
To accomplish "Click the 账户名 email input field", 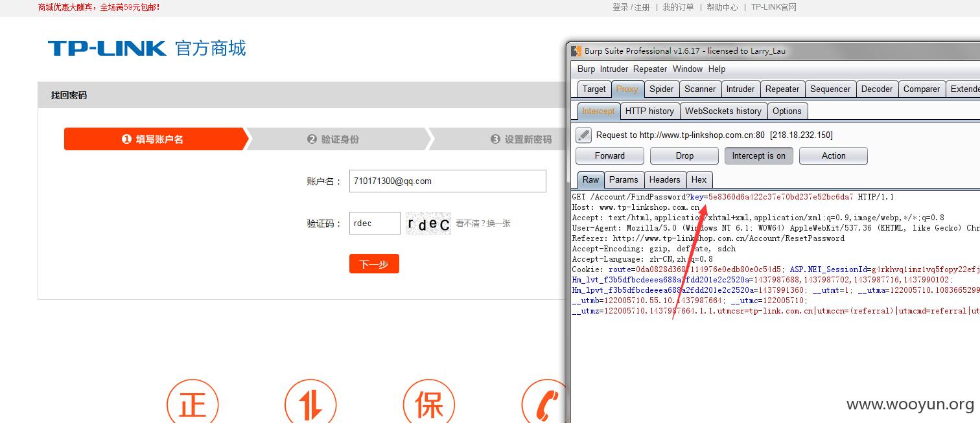I will click(x=448, y=181).
